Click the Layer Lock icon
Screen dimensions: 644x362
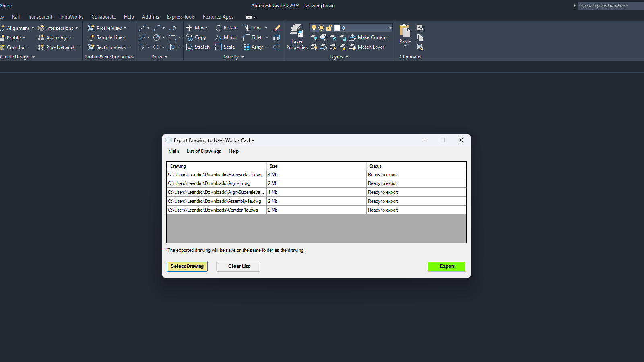coord(343,37)
